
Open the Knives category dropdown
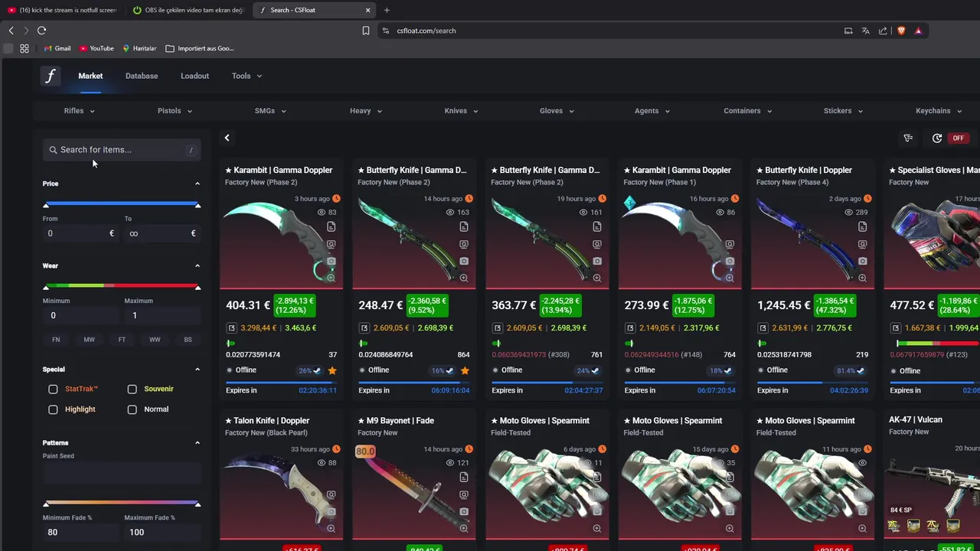[x=461, y=111]
